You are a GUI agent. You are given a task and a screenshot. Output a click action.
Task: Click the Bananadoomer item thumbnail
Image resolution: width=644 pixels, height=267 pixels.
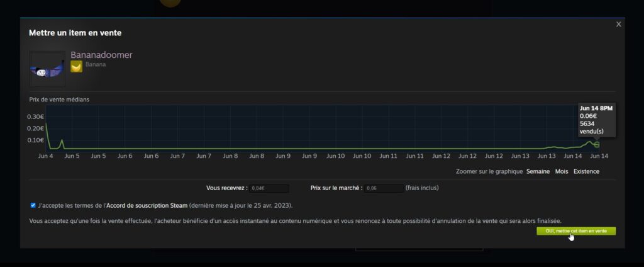47,69
